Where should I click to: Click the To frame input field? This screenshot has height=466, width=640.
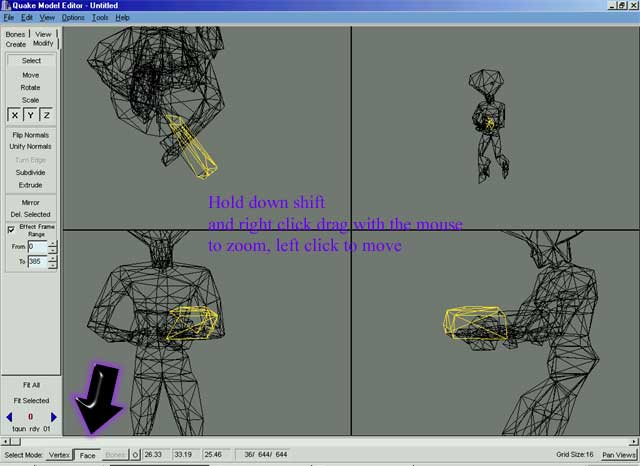coord(36,262)
